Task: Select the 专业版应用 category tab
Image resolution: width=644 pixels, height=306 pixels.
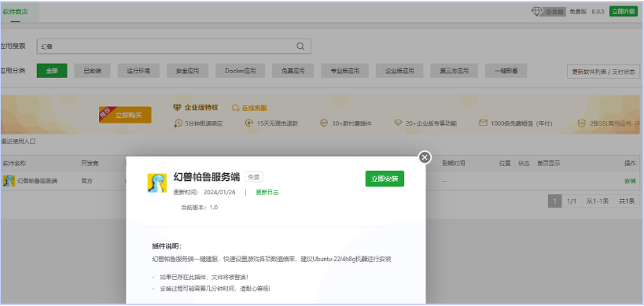Action: (x=344, y=71)
